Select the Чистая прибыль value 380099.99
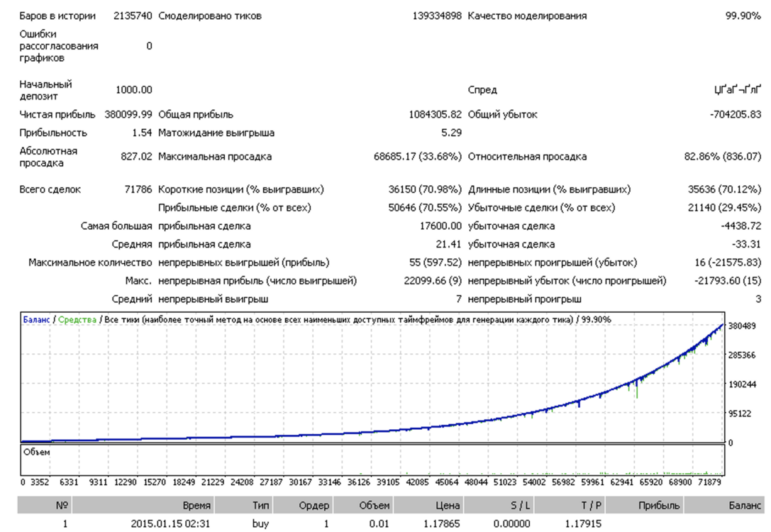Viewport: 771px width, 532px height. pos(128,115)
